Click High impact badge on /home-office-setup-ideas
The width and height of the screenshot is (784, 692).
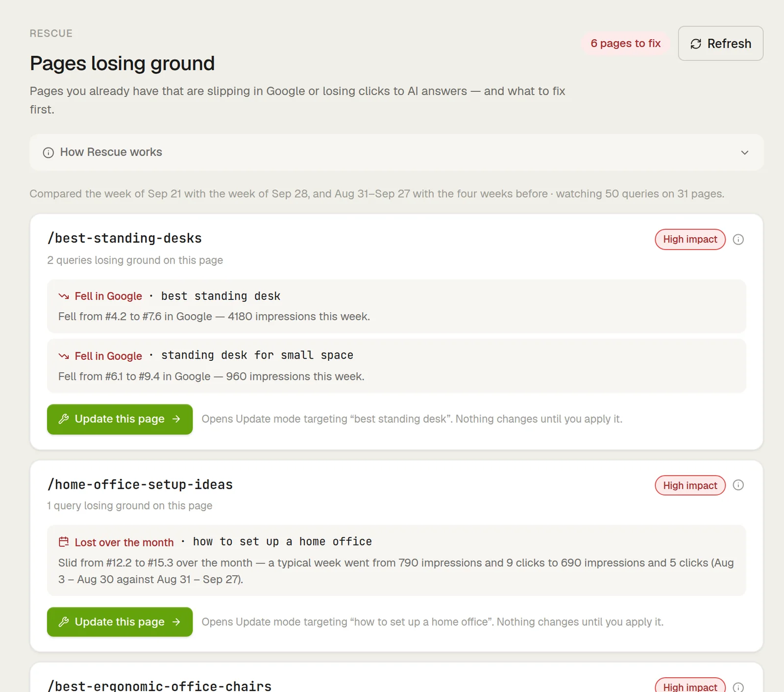(690, 486)
